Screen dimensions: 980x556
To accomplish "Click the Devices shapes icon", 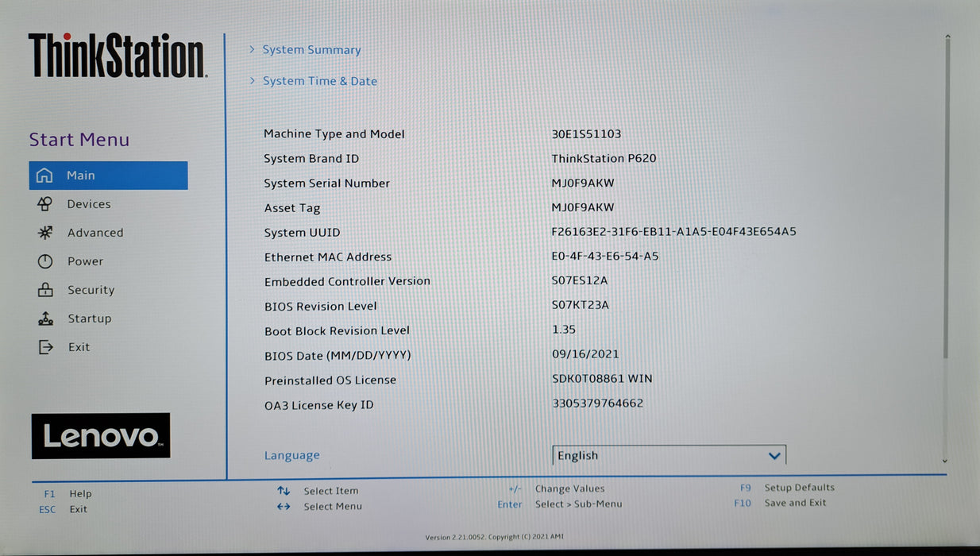I will [x=45, y=204].
